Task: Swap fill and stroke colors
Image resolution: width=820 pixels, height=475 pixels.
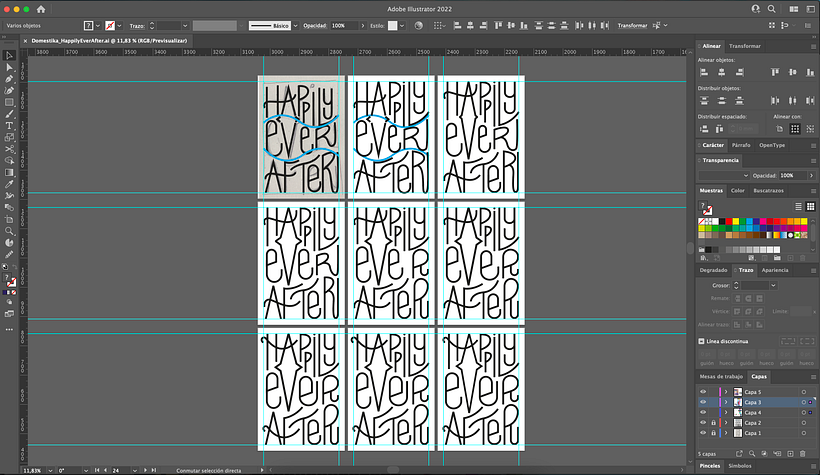Action: pyautogui.click(x=14, y=267)
